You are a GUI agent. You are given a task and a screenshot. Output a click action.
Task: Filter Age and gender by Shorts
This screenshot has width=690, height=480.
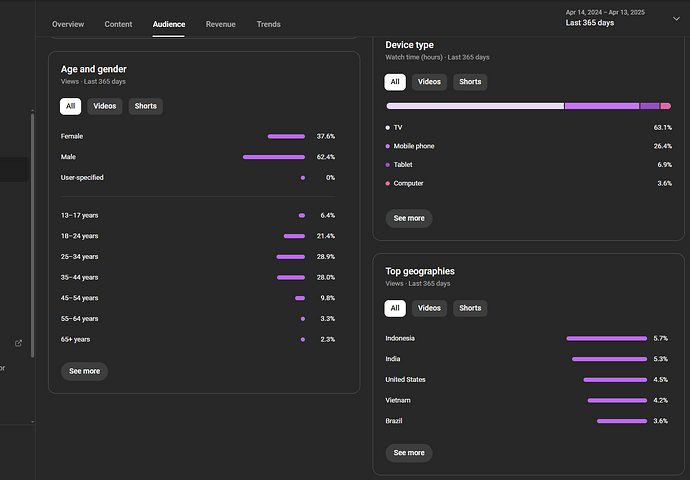click(146, 106)
